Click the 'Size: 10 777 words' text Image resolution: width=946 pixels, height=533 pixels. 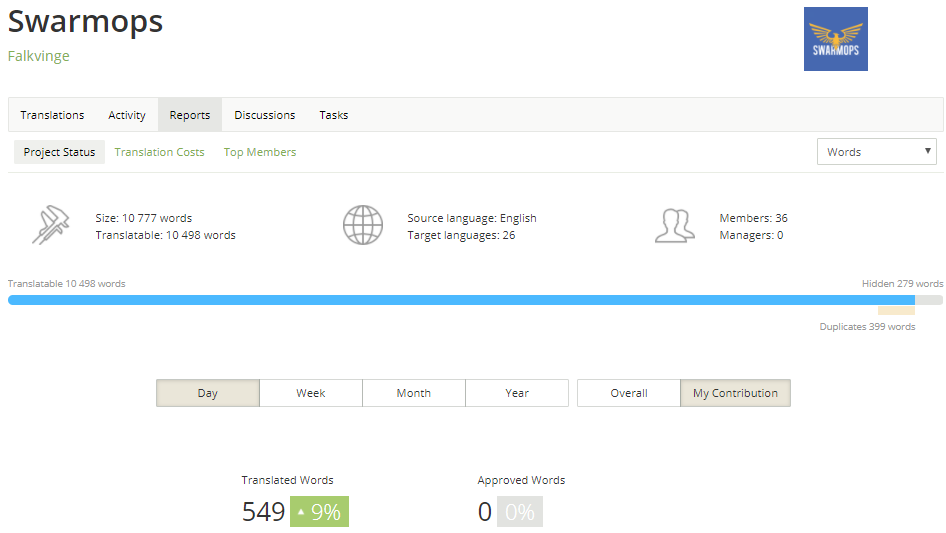click(144, 218)
